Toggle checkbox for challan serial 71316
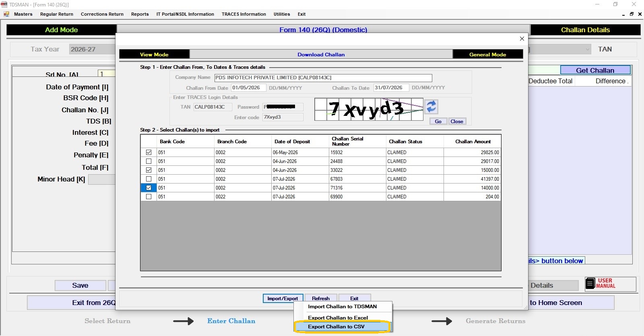Viewport: 644px width, 336px height. (149, 188)
